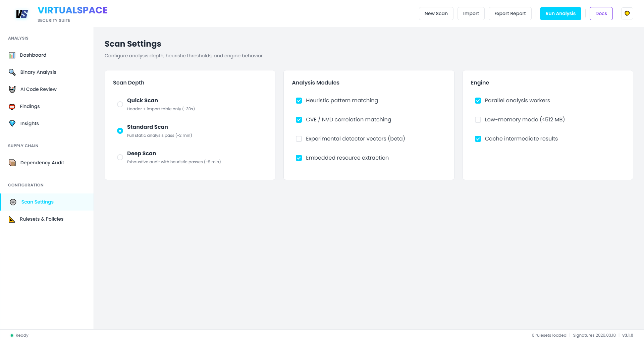Open AI Code Review section

point(47,89)
